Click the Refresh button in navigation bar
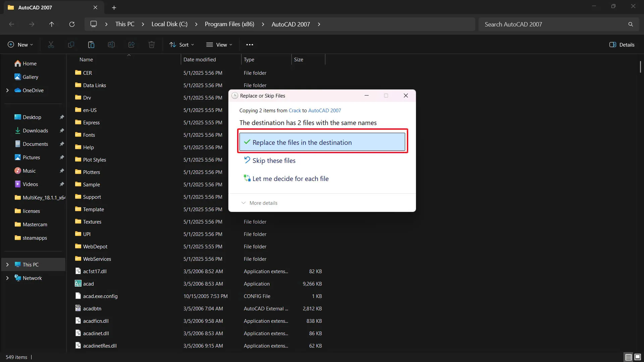The image size is (644, 362). coord(72,24)
